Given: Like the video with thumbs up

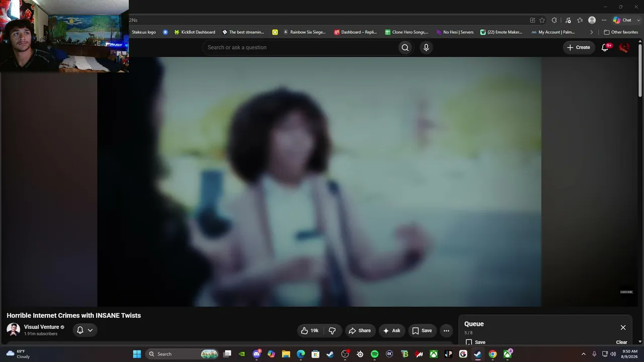Looking at the screenshot, I should point(309,330).
